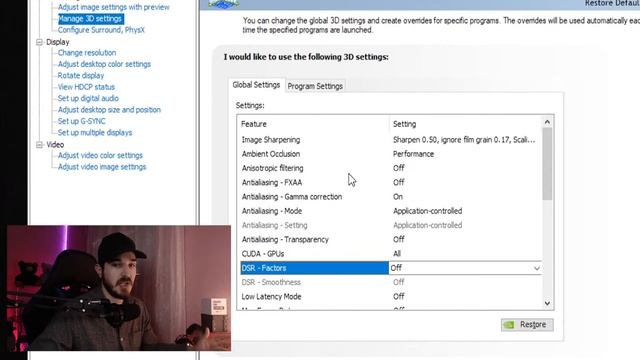Click the All value for CUDA - GPUs
This screenshot has width=640, height=360.
(x=397, y=254)
